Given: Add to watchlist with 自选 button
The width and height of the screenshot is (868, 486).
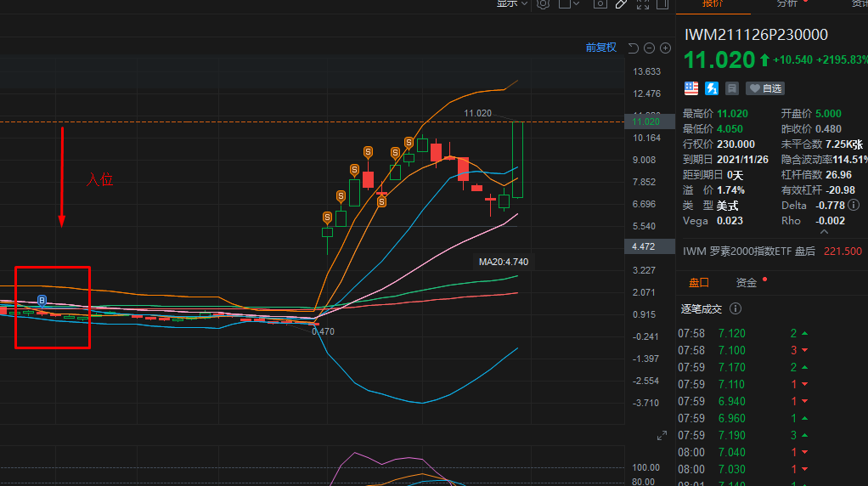Looking at the screenshot, I should click(765, 88).
